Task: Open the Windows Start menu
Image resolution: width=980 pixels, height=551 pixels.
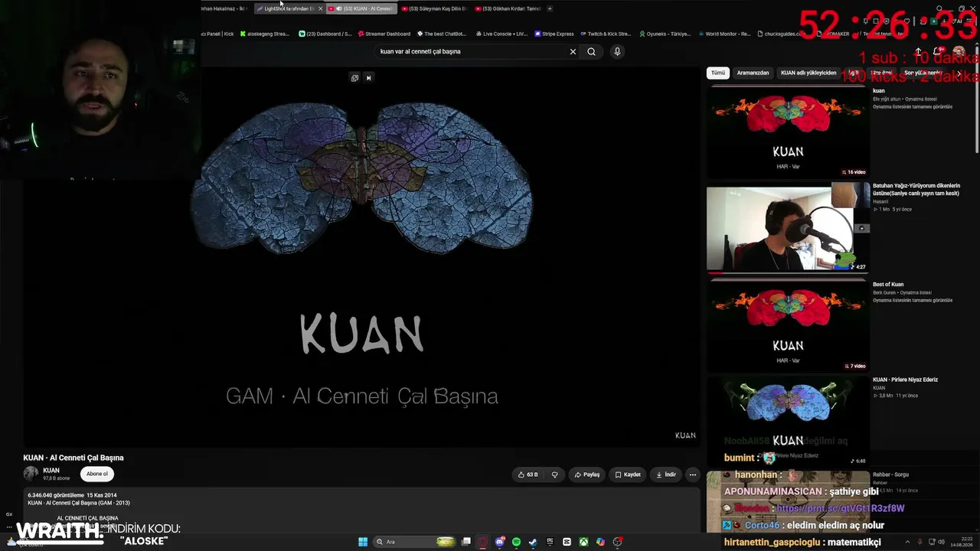Action: pos(363,542)
